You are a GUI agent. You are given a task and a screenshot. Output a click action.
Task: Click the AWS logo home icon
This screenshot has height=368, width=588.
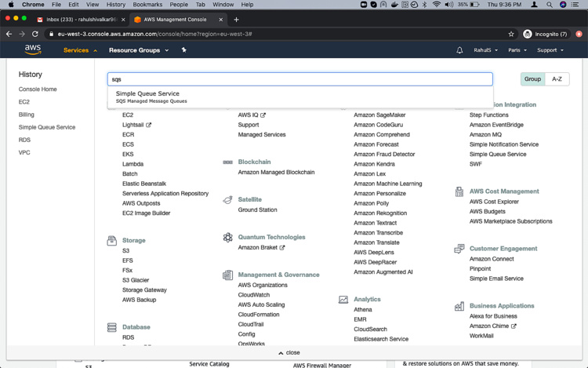(33, 49)
